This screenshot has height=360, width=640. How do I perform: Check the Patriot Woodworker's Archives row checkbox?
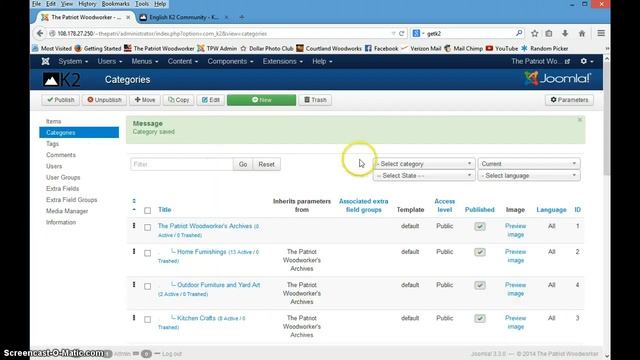[x=147, y=227]
